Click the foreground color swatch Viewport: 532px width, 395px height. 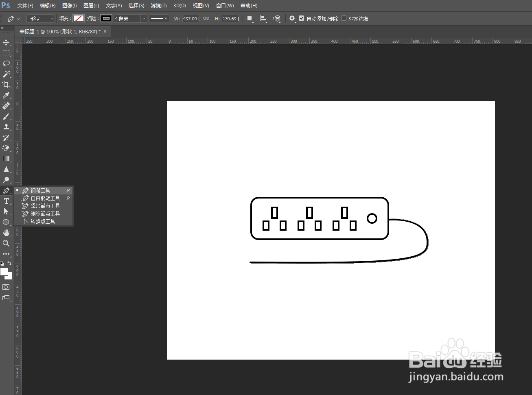pyautogui.click(x=4, y=272)
